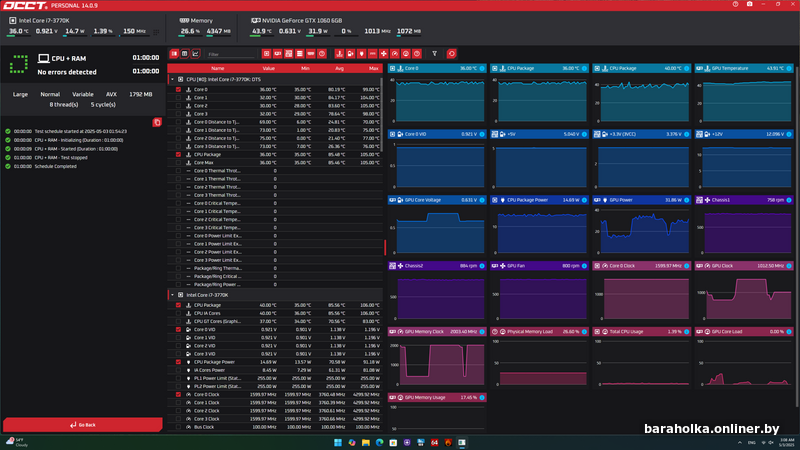The image size is (800, 450).
Task: Collapse the lower Intel Core i7-3770K sensor group
Action: pos(172,295)
